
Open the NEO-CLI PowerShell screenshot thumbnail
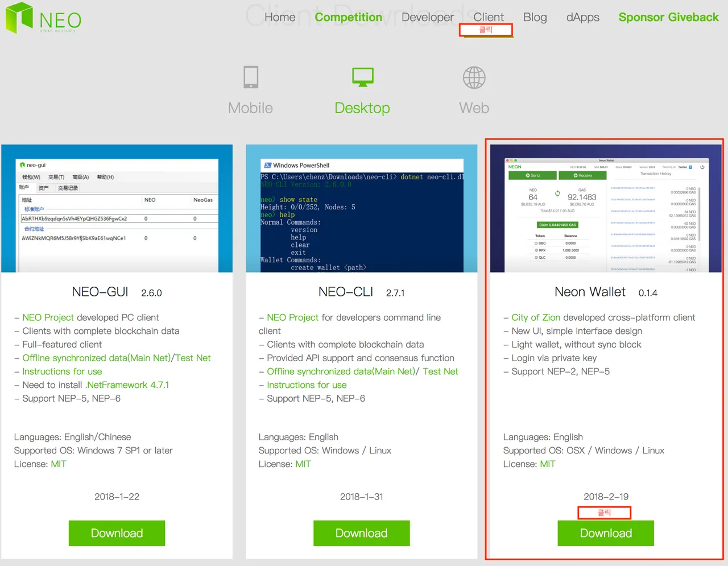tap(362, 208)
